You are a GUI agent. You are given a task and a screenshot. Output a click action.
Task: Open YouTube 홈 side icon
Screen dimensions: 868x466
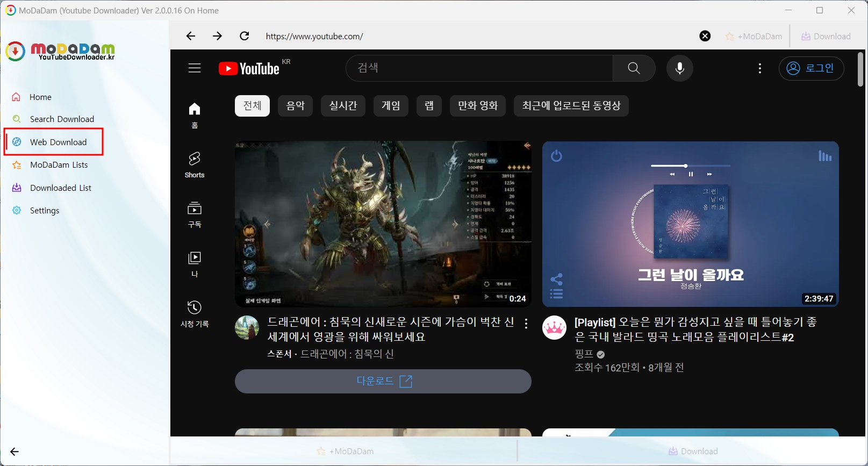pyautogui.click(x=195, y=115)
